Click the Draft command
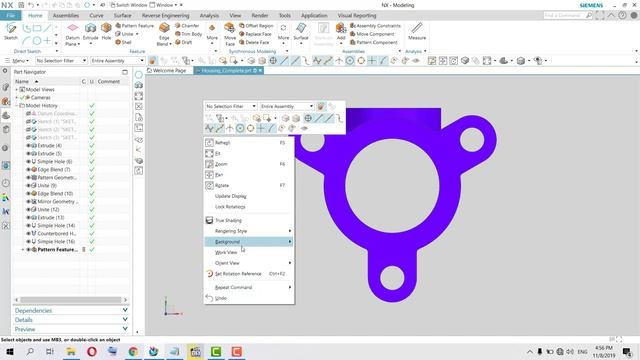 [184, 42]
